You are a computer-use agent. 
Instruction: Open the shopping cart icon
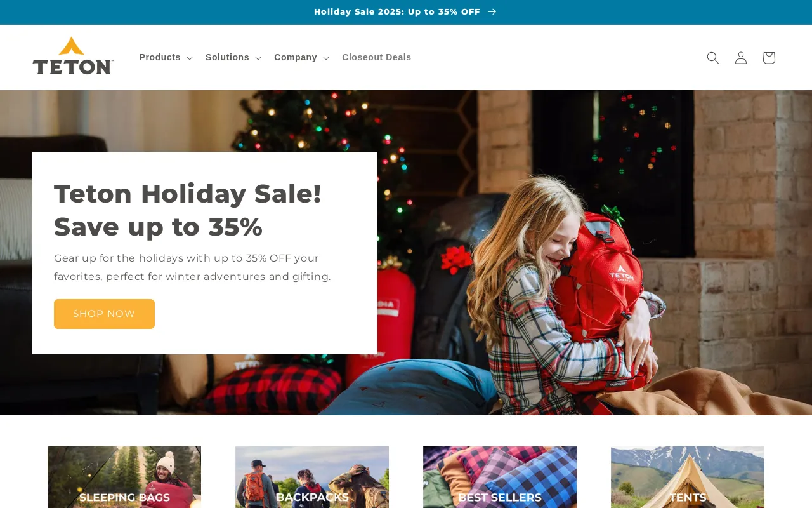769,58
